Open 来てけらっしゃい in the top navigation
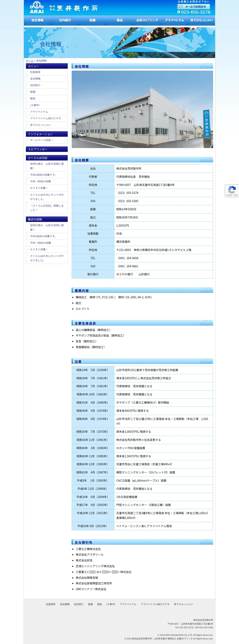 [x=201, y=20]
